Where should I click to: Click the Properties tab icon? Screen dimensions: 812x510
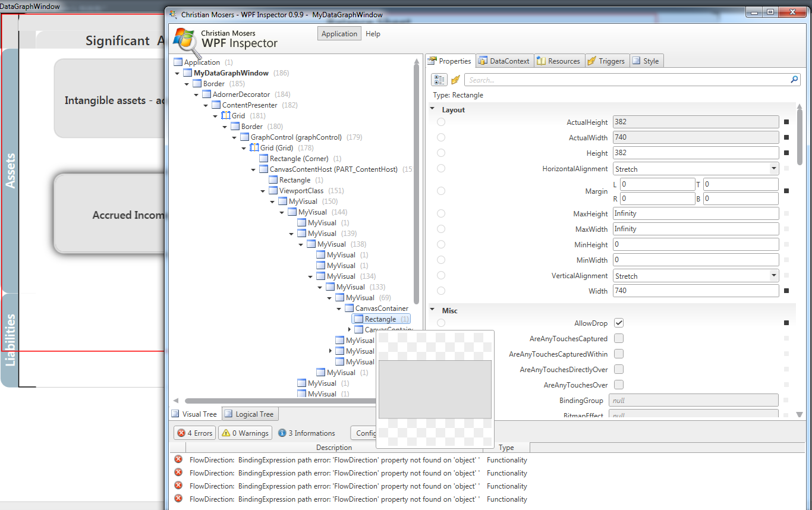432,61
